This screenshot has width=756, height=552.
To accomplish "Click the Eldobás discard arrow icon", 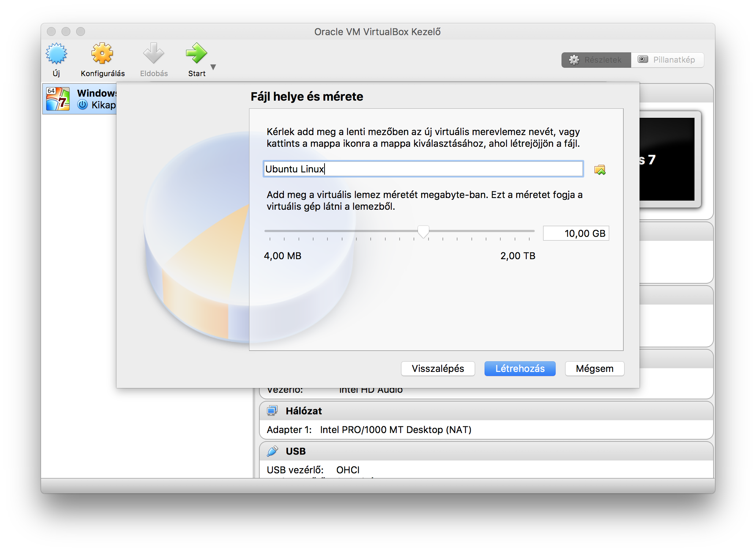I will (153, 53).
